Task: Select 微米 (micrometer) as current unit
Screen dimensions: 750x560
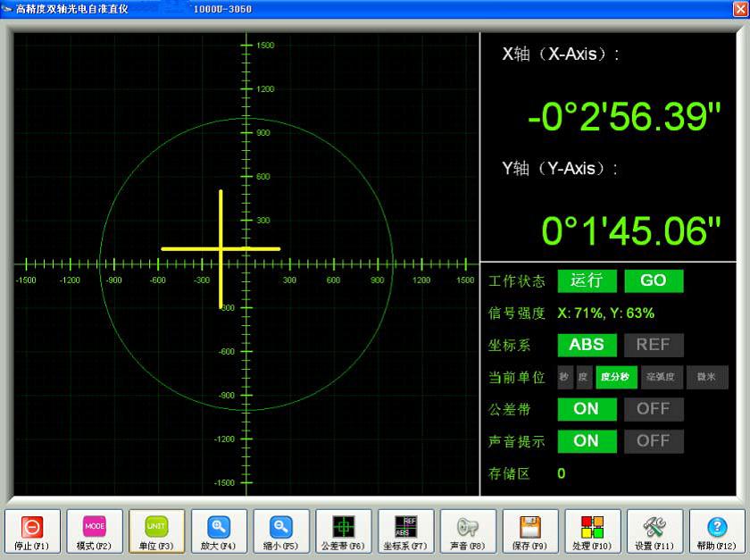Action: point(708,377)
